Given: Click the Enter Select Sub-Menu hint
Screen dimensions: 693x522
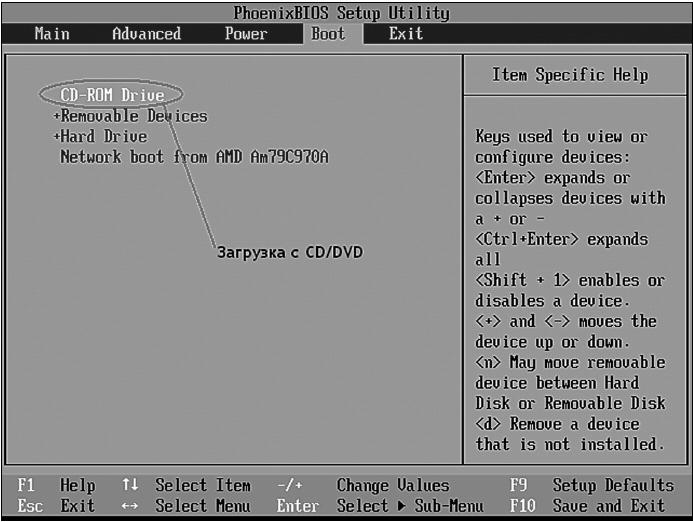Looking at the screenshot, I should [x=380, y=507].
